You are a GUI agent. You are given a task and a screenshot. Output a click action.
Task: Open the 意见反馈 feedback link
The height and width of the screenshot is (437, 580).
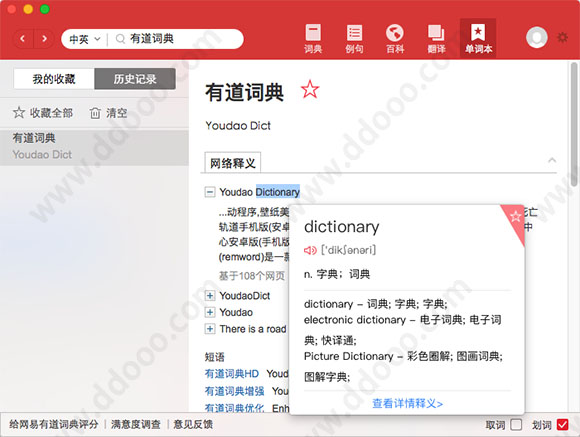(193, 424)
